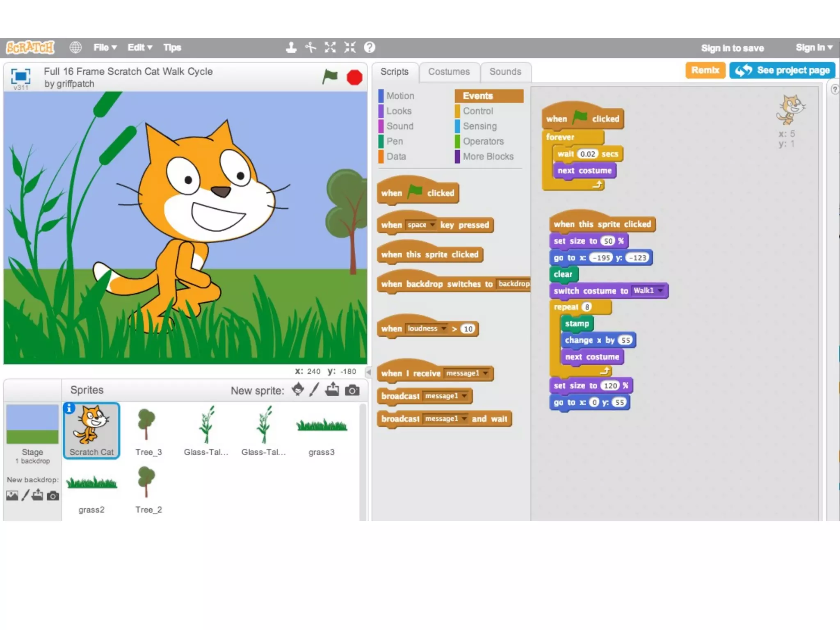The image size is (840, 630).
Task: Open block help question mark tool
Action: pos(370,48)
